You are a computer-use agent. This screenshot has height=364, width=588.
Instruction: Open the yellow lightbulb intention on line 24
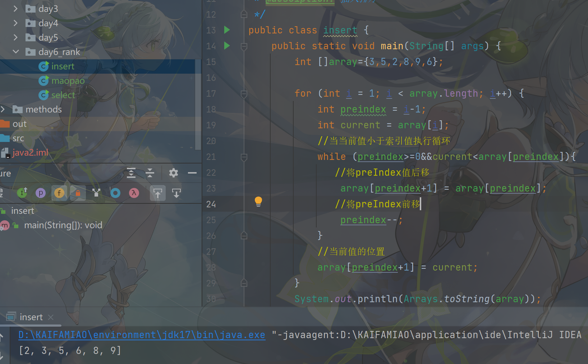258,202
